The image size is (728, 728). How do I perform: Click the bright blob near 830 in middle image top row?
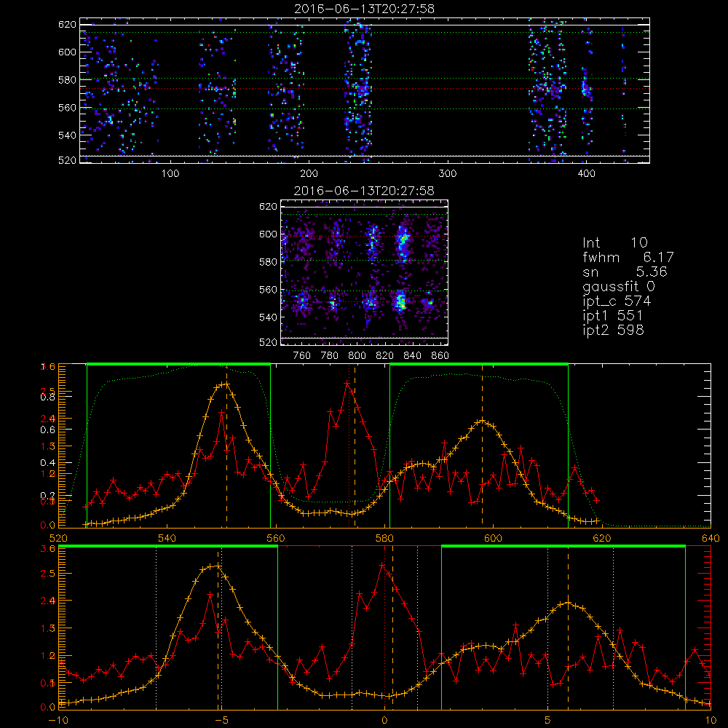[x=403, y=242]
